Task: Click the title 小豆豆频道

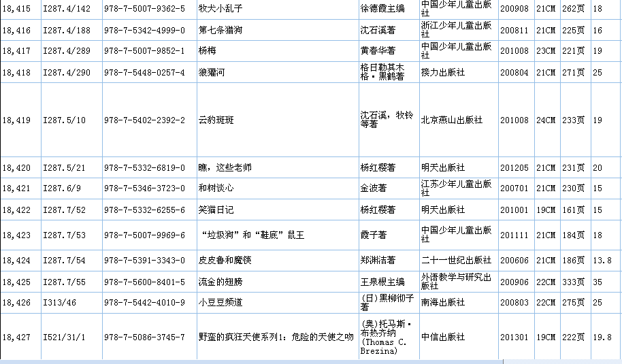Action: point(220,303)
